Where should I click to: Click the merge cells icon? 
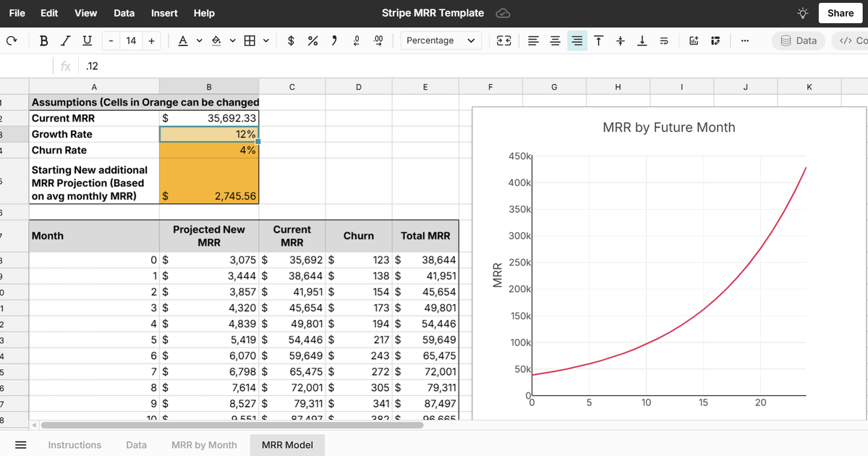point(504,41)
